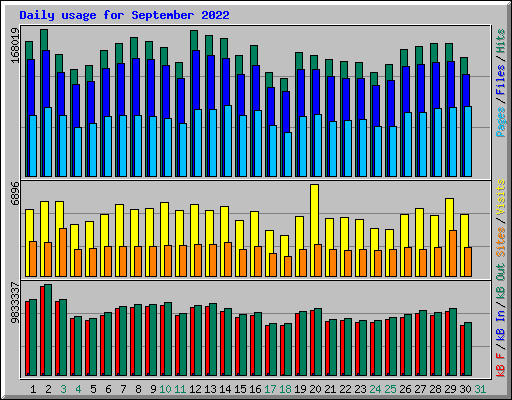This screenshot has width=512, height=400.
Task: Select the yellow visits bar for day 18
Action: 283,246
